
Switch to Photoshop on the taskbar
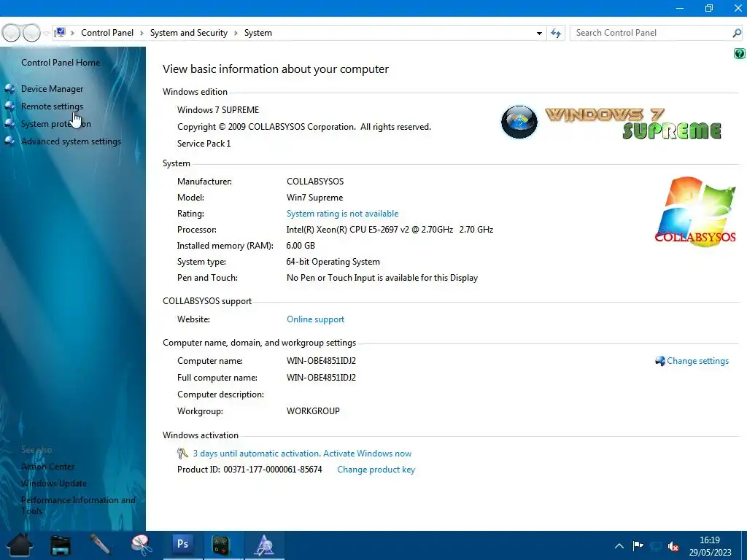[183, 545]
